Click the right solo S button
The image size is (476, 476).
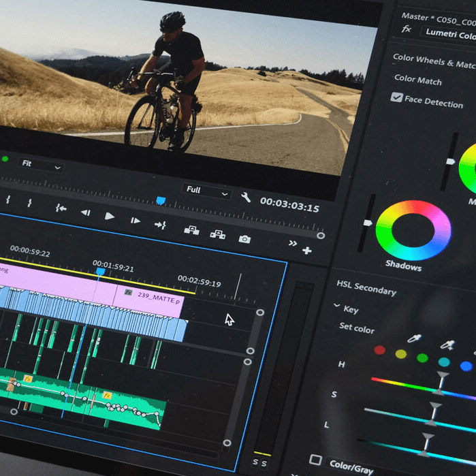click(264, 464)
